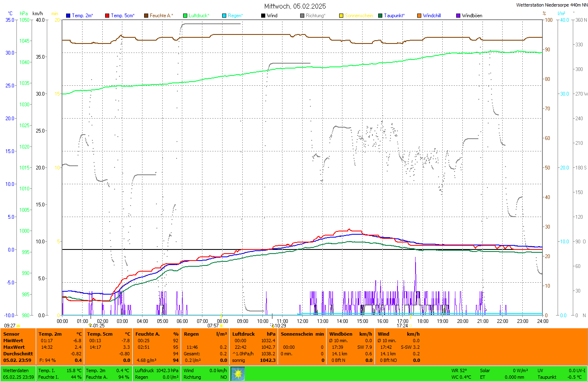Toggle the blue Temp. 2m legend box

pyautogui.click(x=68, y=16)
